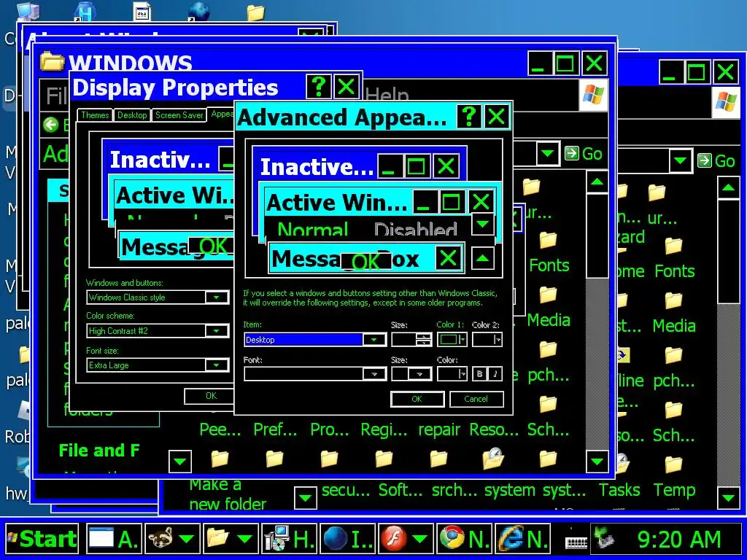747x560 pixels.
Task: Click 'Disabled' menu item in the preview
Action: pos(415,230)
